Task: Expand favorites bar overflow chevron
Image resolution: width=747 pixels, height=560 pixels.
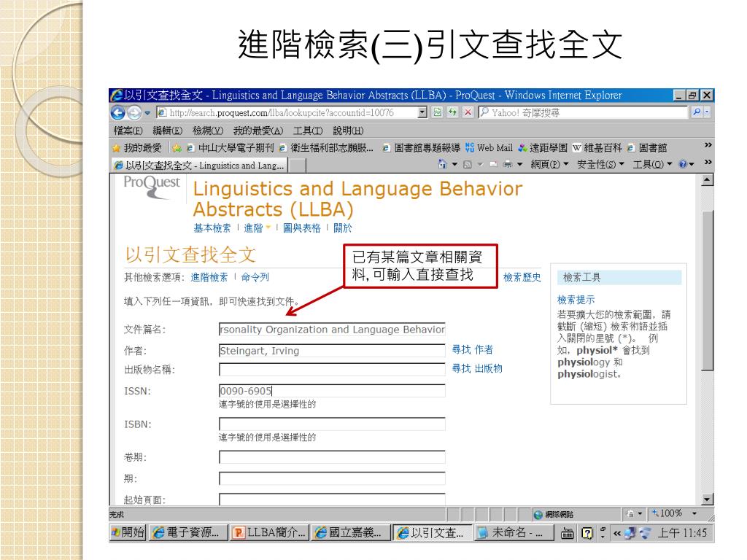Action: pyautogui.click(x=708, y=145)
